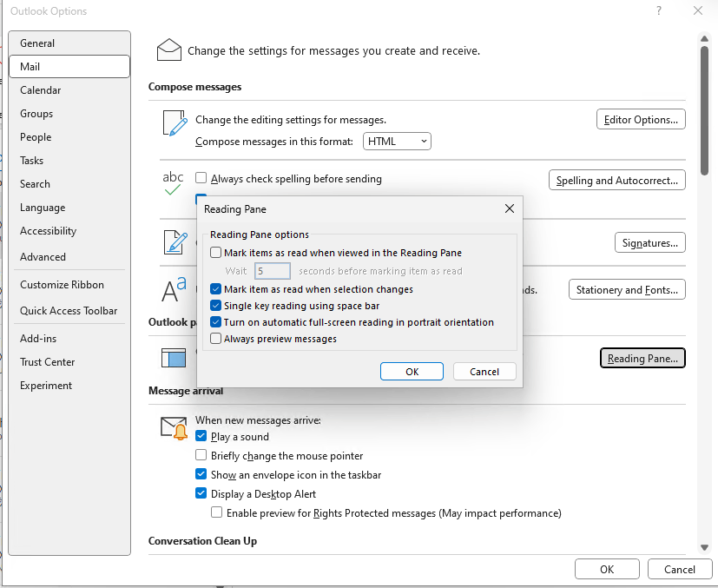Image resolution: width=718 pixels, height=588 pixels.
Task: Click the abc spelling check icon
Action: coord(173,182)
